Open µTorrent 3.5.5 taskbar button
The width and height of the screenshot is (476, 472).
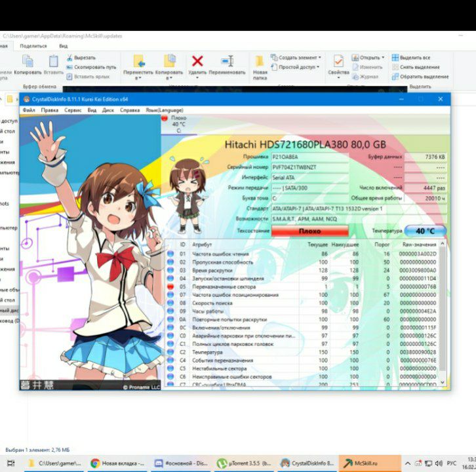[x=245, y=463]
